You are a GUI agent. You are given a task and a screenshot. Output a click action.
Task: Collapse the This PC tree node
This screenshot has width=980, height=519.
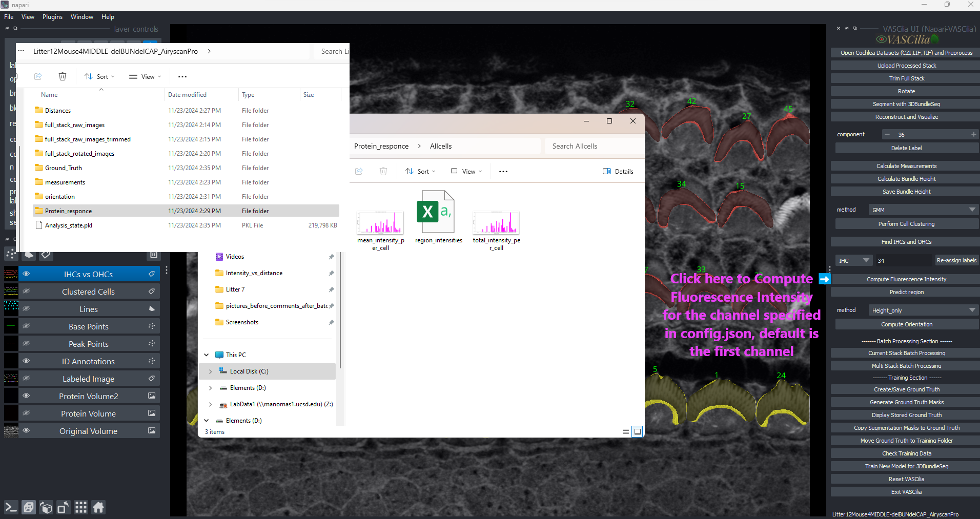click(x=207, y=355)
